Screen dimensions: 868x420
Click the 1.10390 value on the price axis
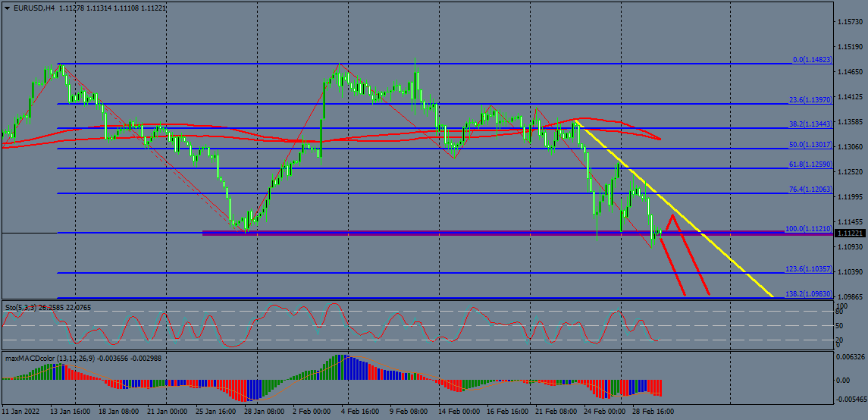tap(852, 271)
